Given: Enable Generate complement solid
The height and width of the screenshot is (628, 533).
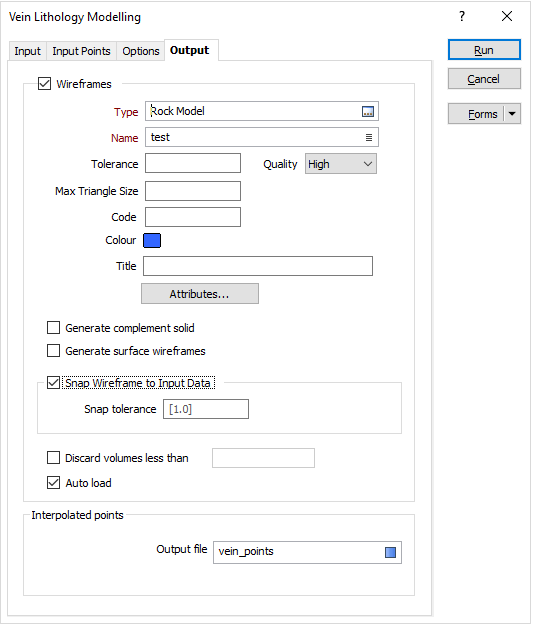Looking at the screenshot, I should [x=53, y=328].
